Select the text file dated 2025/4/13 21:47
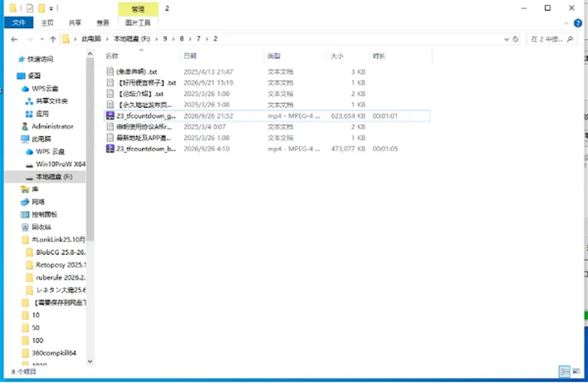This screenshot has height=383, width=588. (x=268, y=72)
